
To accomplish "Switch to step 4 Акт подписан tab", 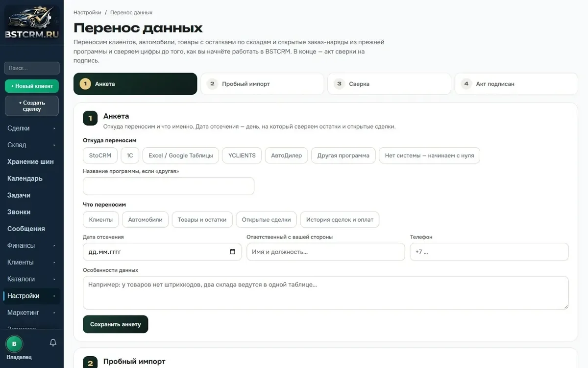I will (x=516, y=84).
